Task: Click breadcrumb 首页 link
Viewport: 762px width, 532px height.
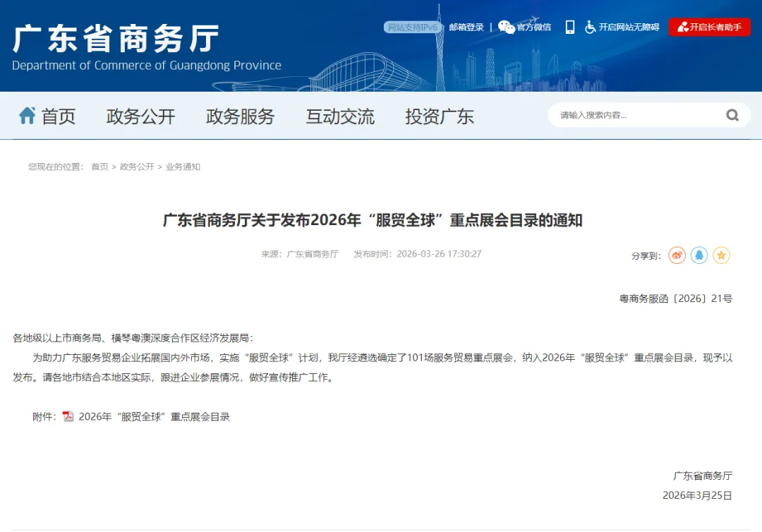Action: 99,167
